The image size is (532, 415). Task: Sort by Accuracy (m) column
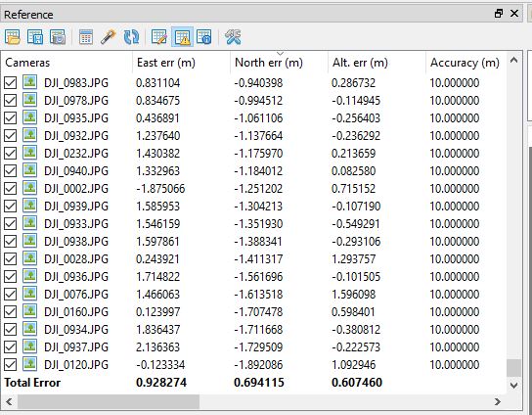[465, 63]
